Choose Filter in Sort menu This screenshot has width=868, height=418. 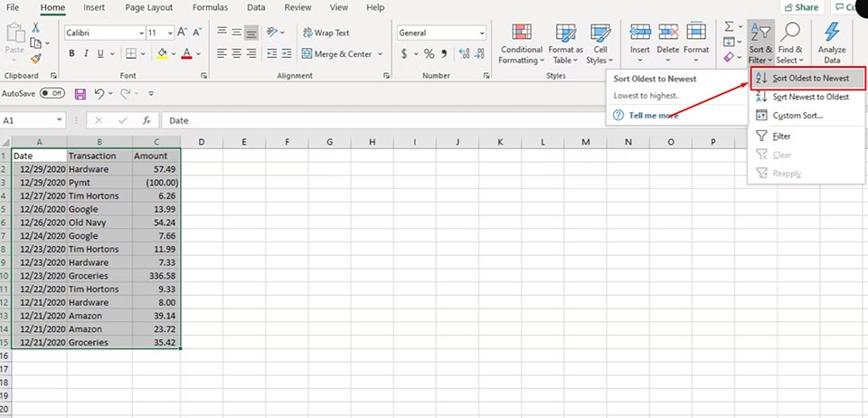tap(806, 137)
